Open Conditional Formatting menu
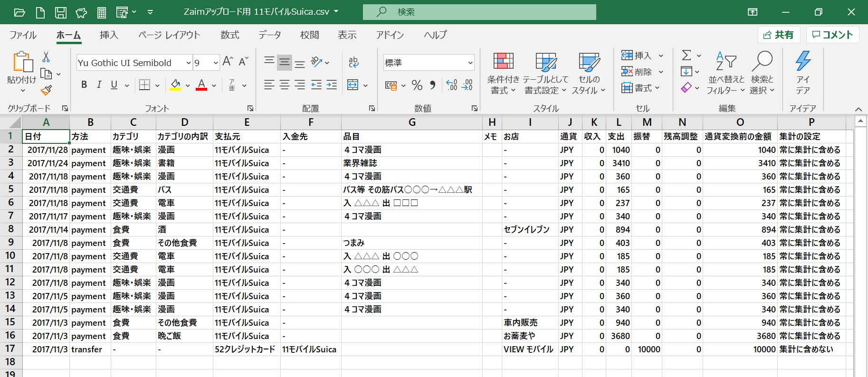The image size is (868, 377). coord(503,73)
